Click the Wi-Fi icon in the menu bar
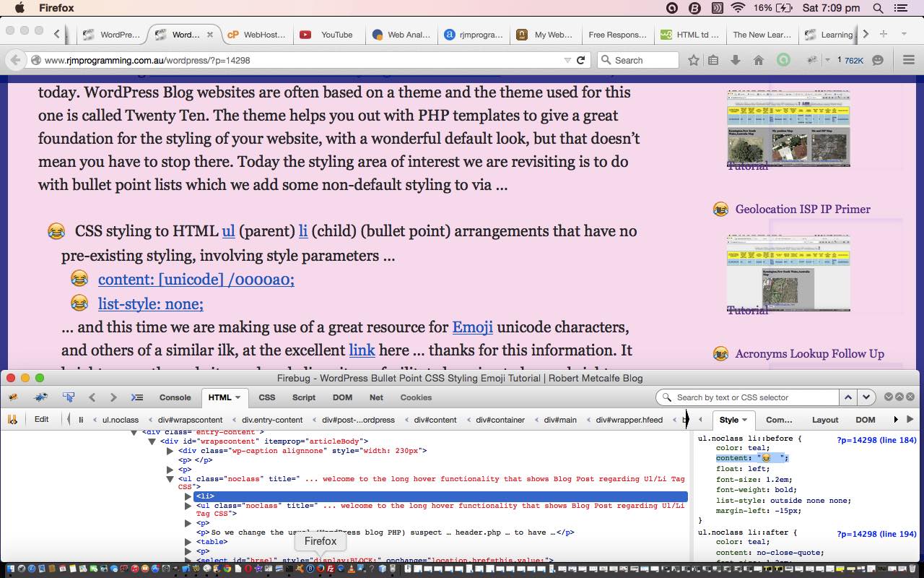Screen dimensions: 924x578 [x=736, y=8]
